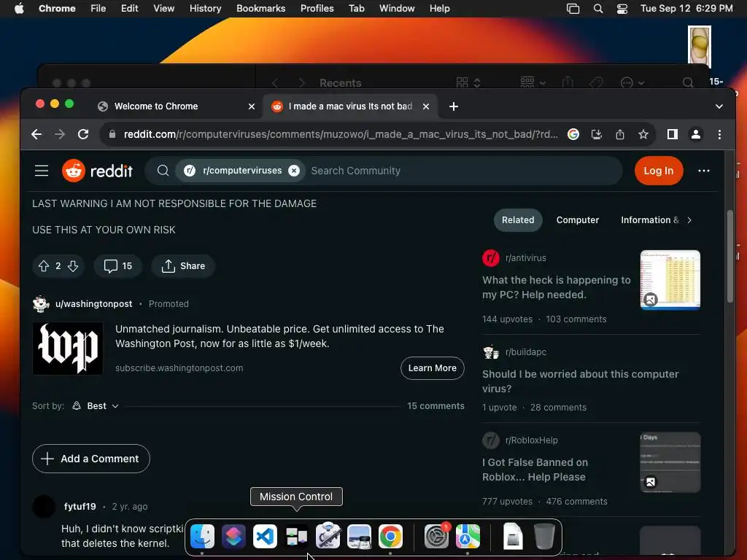Screen dimensions: 747x560
Task: Click the Reddit search magnifier icon
Action: (163, 171)
